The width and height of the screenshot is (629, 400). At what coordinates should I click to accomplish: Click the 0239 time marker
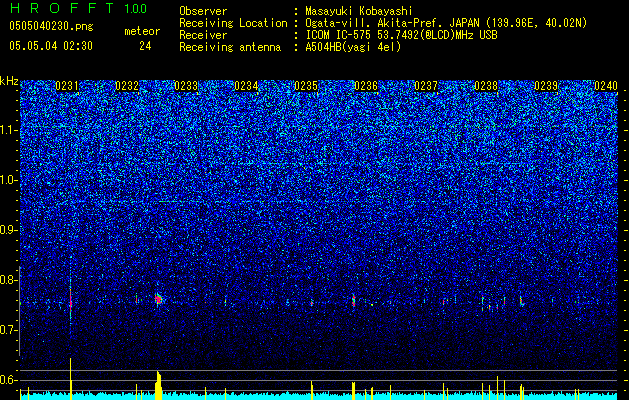click(546, 86)
